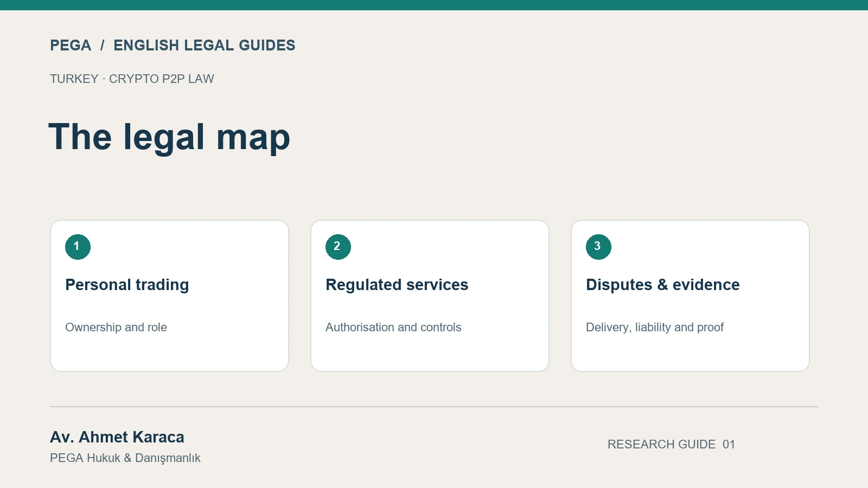This screenshot has height=488, width=868.
Task: Click the author name Av. Ahmet Karaca
Action: point(117,437)
